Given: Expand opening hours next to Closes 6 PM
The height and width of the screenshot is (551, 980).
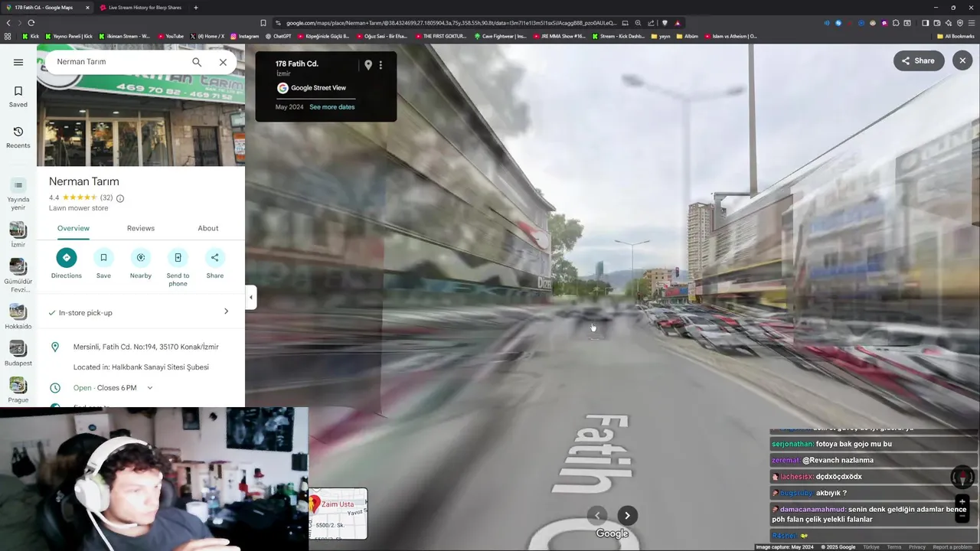Looking at the screenshot, I should tap(149, 388).
